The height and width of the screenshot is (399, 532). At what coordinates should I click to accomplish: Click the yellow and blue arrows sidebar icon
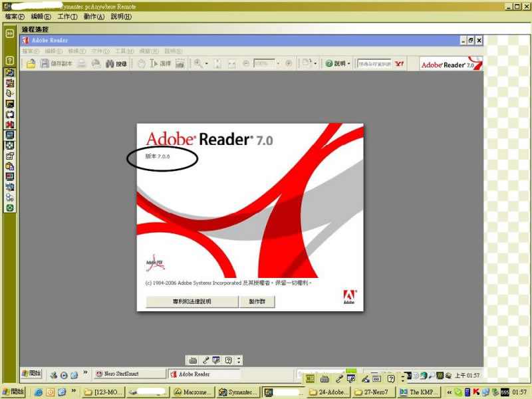click(10, 72)
